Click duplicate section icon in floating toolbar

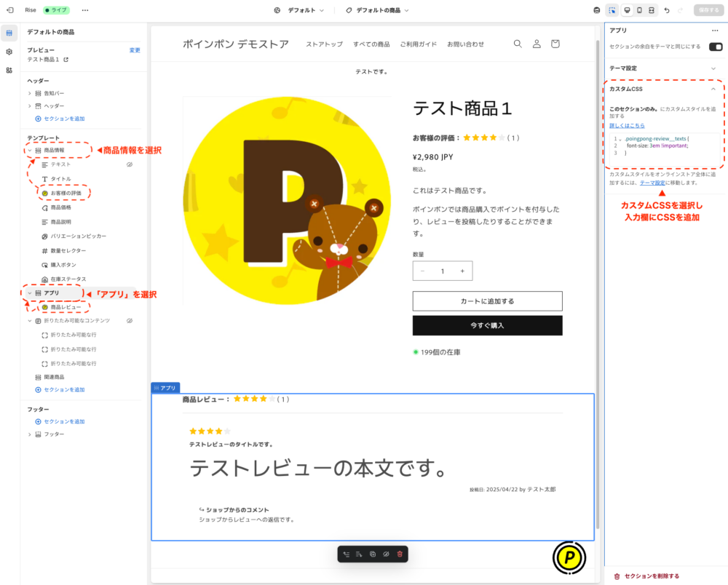click(x=372, y=554)
